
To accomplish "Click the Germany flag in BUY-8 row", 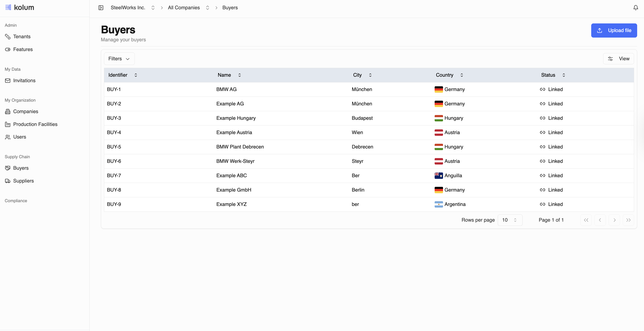I will pos(439,190).
